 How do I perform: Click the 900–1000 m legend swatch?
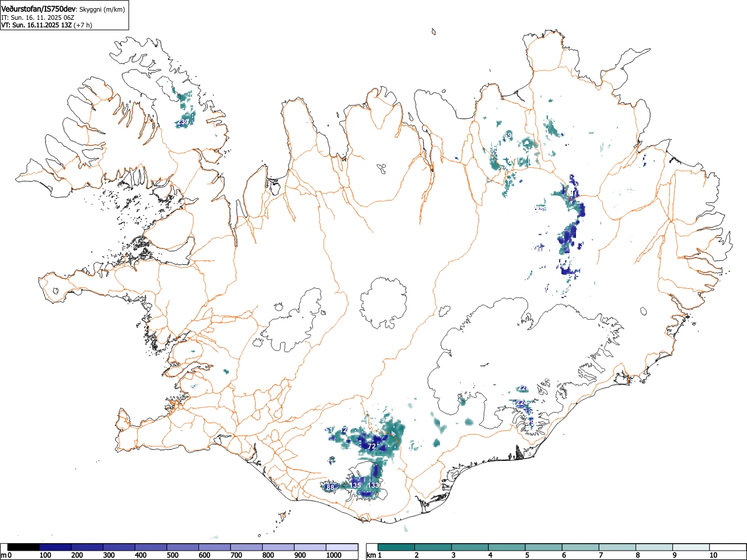click(x=310, y=547)
